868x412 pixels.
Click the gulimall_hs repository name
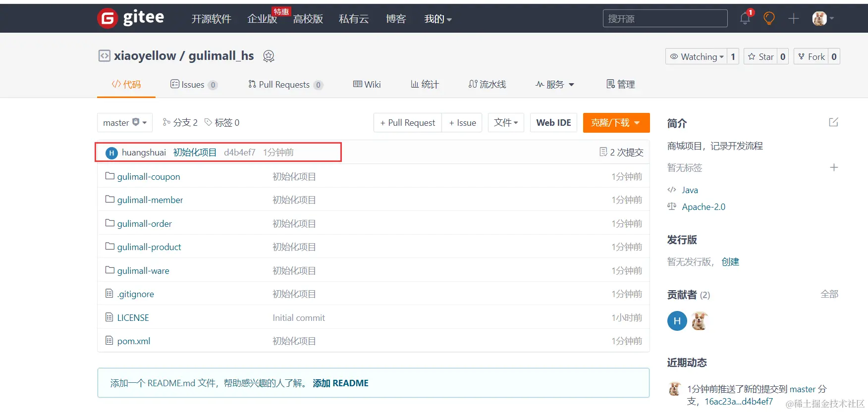[221, 55]
